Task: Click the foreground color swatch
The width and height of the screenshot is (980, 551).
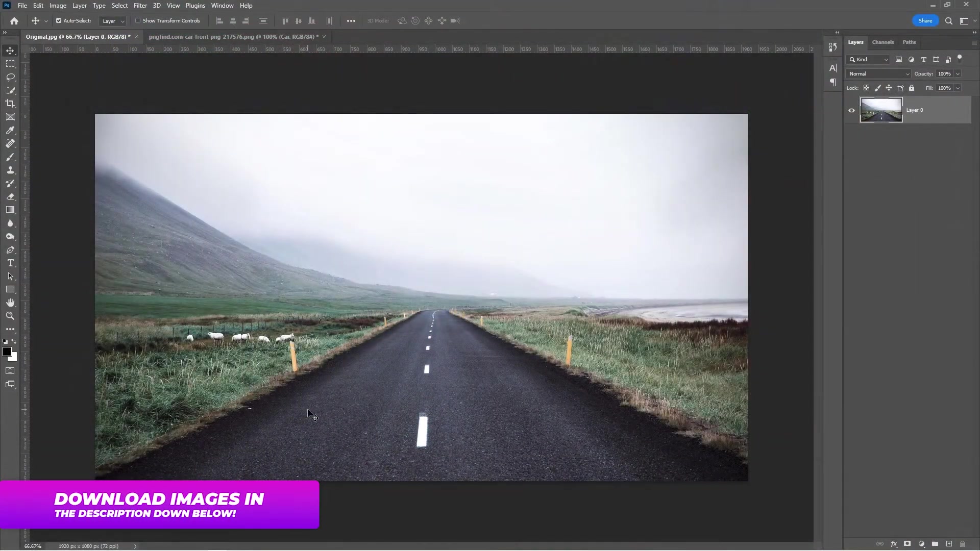Action: pos(7,352)
